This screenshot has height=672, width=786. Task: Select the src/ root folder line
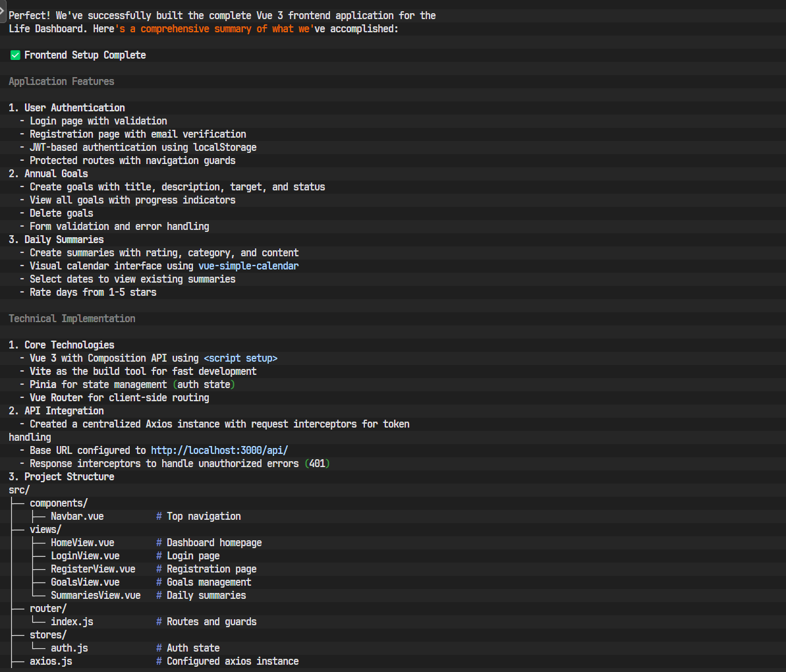pos(19,490)
